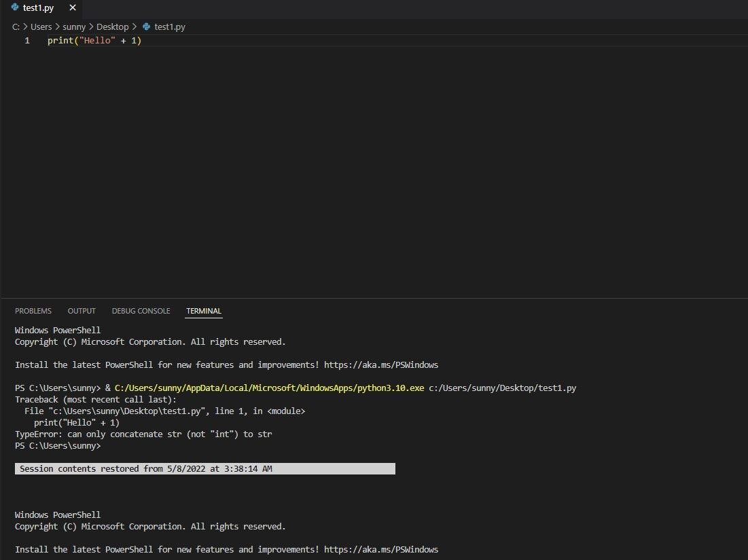Image resolution: width=748 pixels, height=560 pixels.
Task: Select the test1.py editor tab
Action: 41,8
